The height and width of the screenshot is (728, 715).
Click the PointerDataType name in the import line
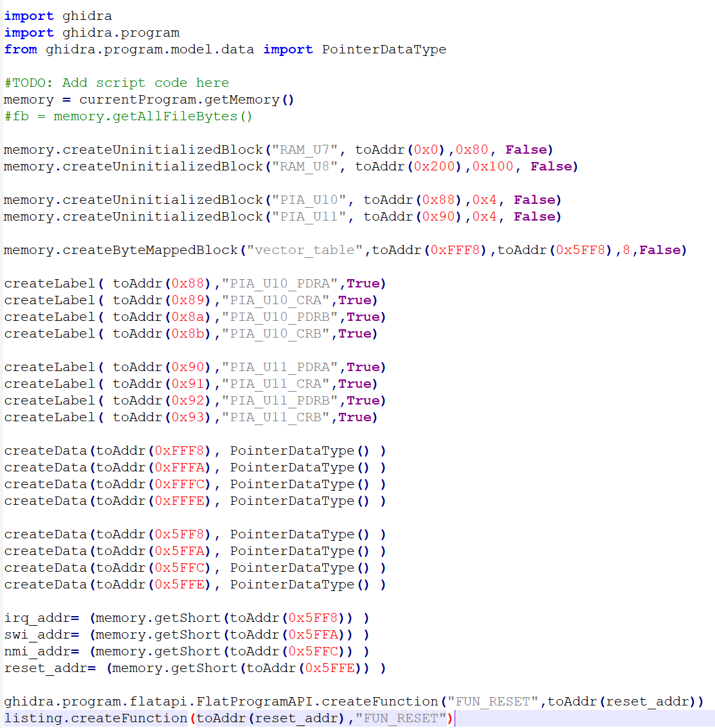point(384,50)
